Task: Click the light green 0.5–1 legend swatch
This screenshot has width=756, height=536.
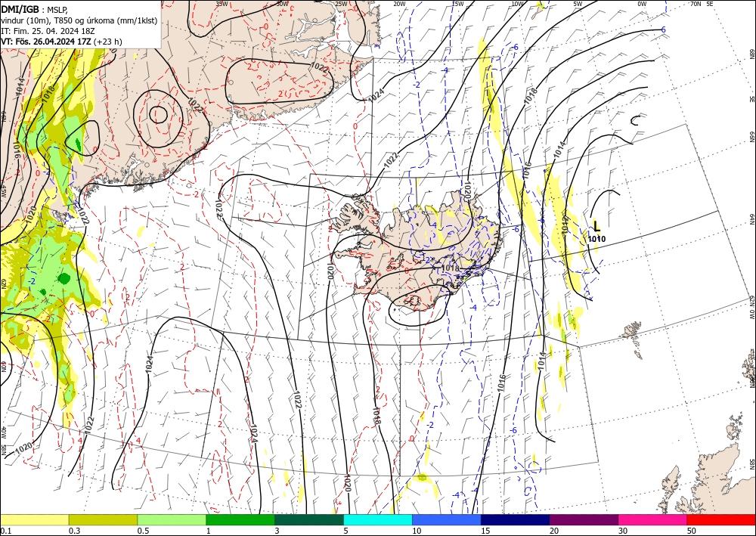Action: pyautogui.click(x=172, y=519)
